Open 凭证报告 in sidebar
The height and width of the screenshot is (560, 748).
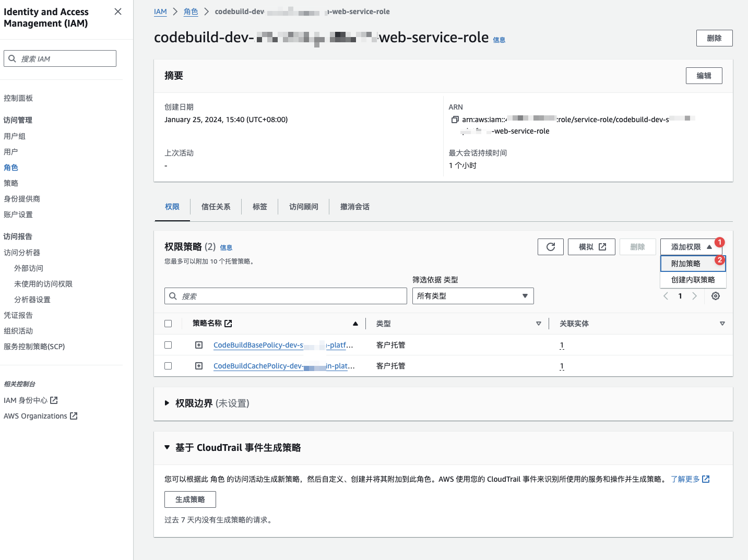point(18,315)
